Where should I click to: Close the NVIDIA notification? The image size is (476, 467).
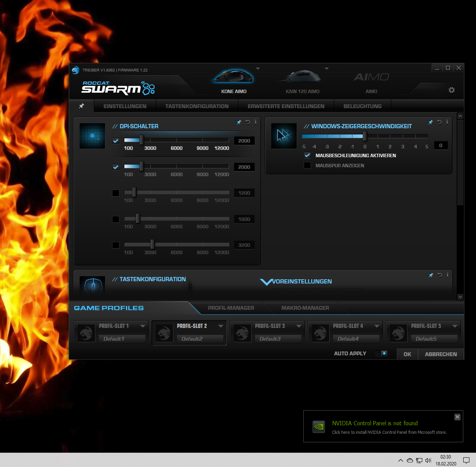(457, 417)
